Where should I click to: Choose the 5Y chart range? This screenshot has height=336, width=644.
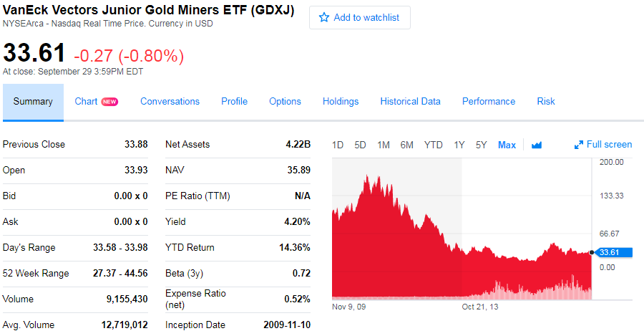coord(481,145)
